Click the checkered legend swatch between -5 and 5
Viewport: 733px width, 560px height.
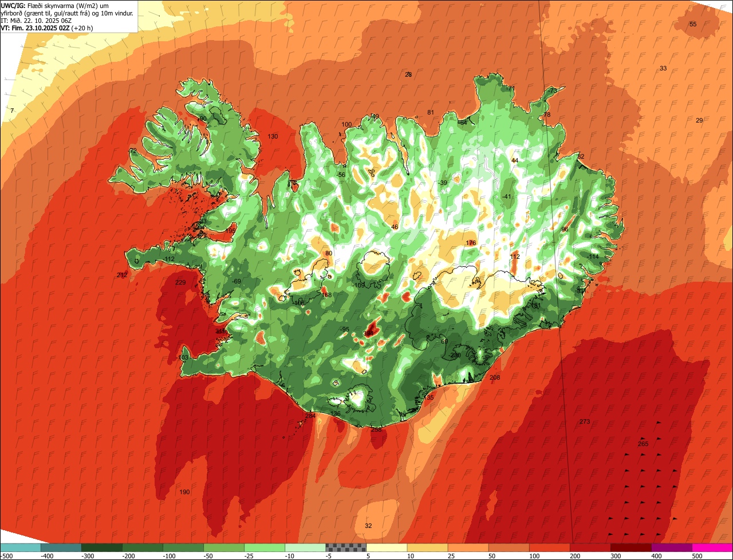tap(346, 547)
